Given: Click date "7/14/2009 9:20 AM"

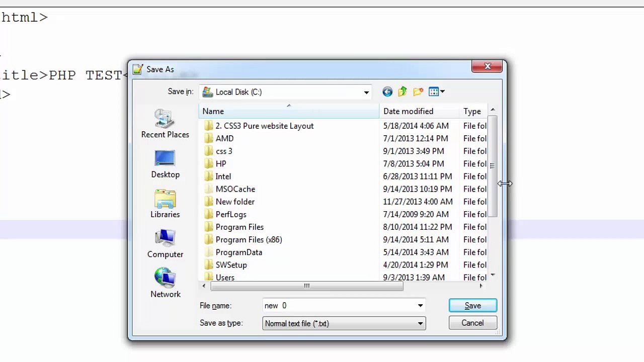Looking at the screenshot, I should 416,214.
